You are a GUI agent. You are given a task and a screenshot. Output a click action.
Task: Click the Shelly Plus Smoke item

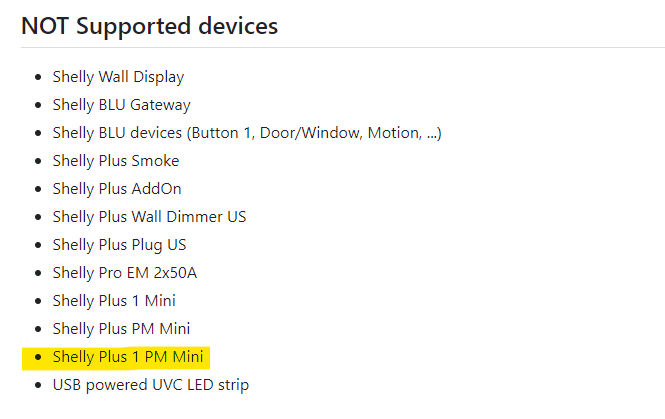(116, 161)
